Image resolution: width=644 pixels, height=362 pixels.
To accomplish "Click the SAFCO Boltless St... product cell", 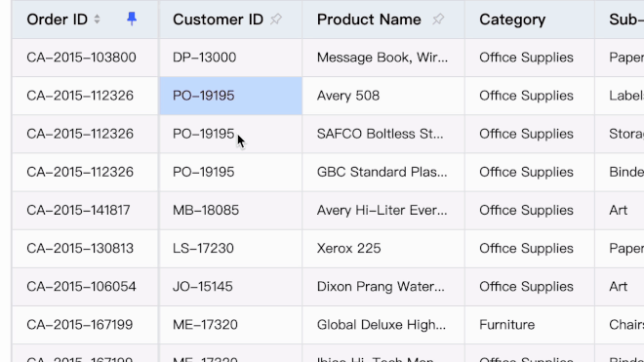I will [383, 134].
